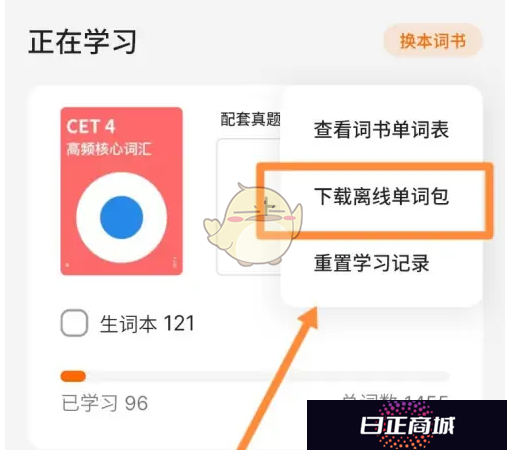Tap the partially hidden 总词数 counter
507x450 pixels.
pos(395,397)
